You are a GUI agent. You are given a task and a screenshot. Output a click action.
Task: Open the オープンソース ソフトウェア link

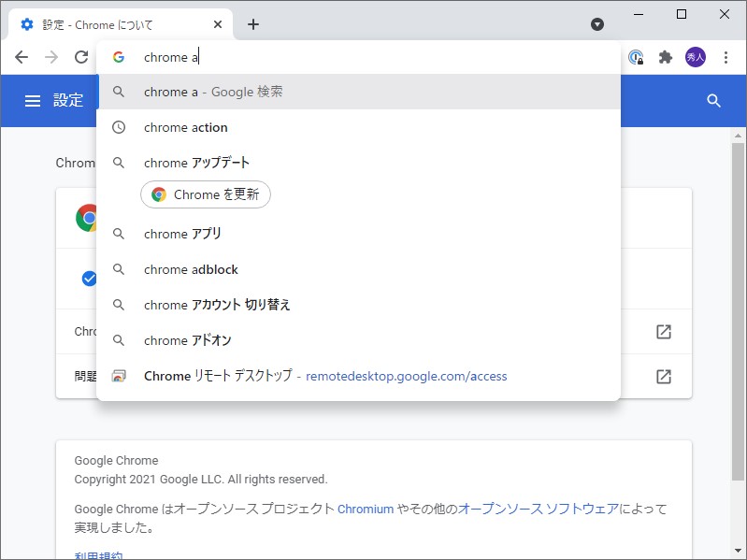click(x=539, y=509)
